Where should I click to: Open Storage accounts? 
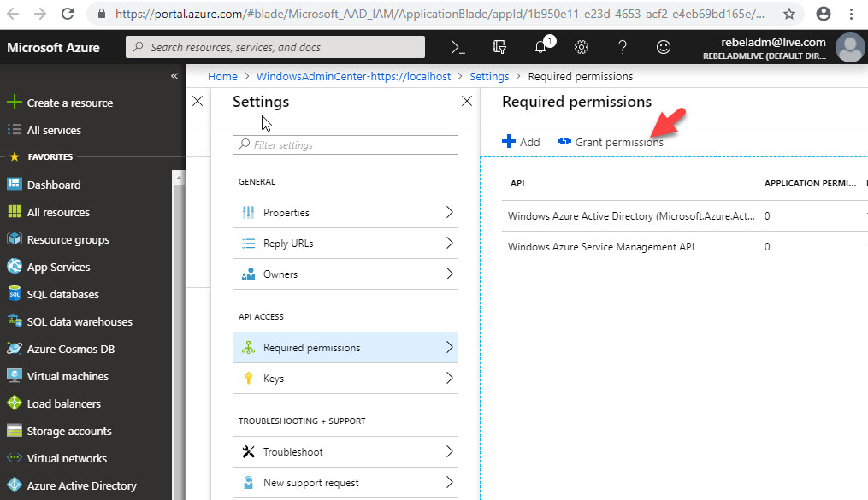68,430
